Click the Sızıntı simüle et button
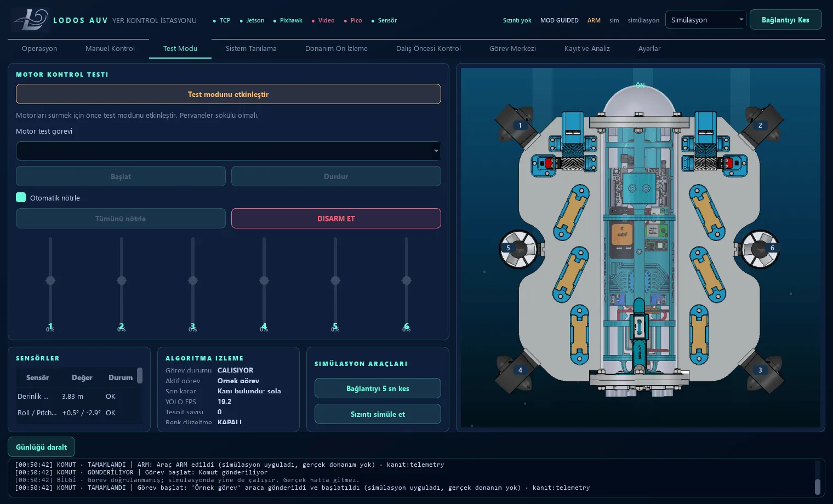This screenshot has height=504, width=833. [378, 414]
